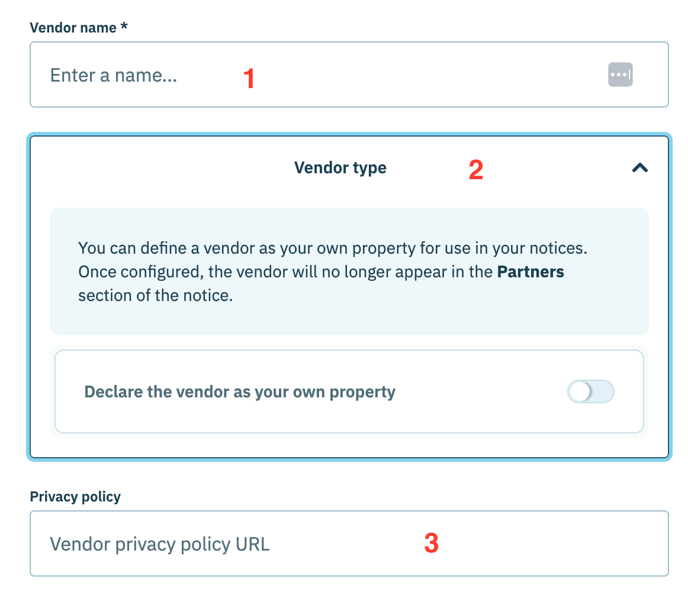Click the white knob of the own-property switch

click(580, 391)
